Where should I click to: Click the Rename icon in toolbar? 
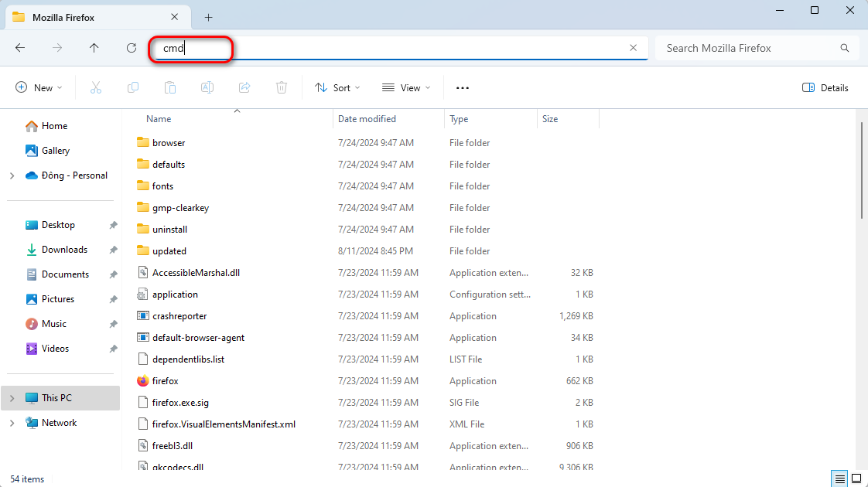click(x=207, y=87)
